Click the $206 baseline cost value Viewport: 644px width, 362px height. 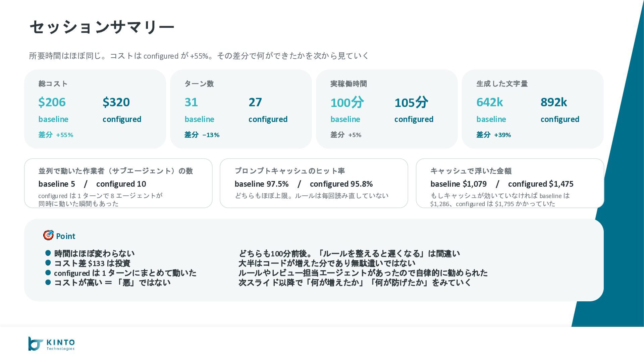tap(52, 102)
